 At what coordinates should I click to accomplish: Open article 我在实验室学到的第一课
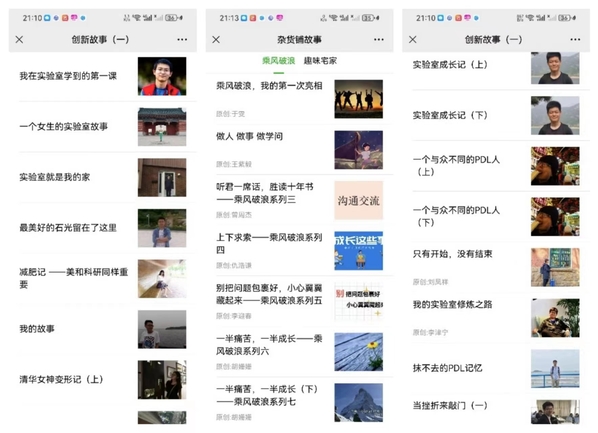103,76
